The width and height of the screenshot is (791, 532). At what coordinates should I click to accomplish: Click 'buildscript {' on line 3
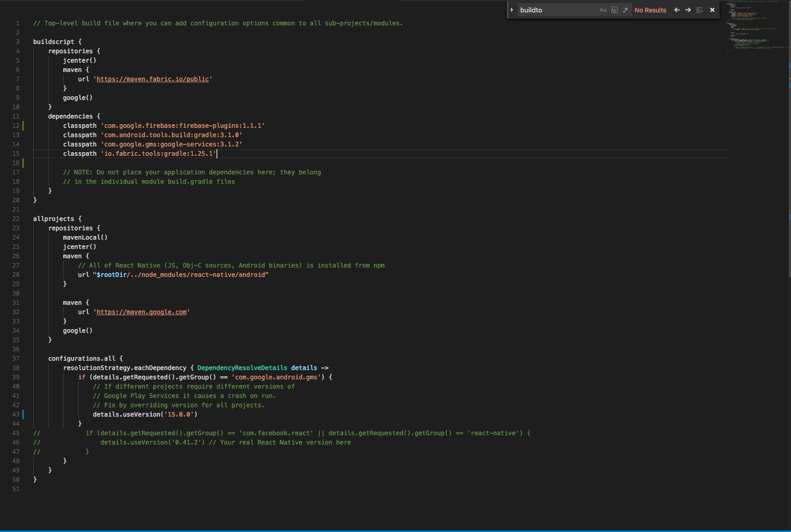tap(57, 42)
